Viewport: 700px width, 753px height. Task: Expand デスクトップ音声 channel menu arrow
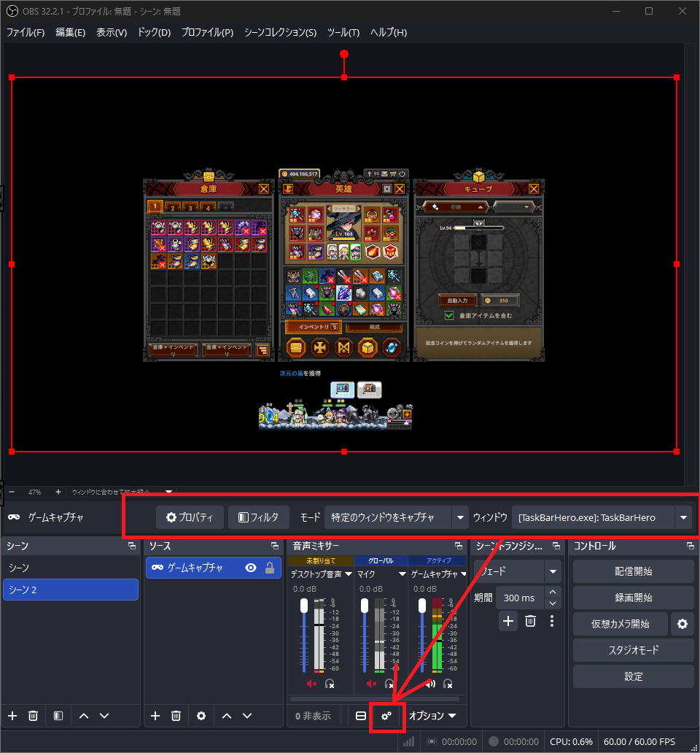(x=349, y=574)
